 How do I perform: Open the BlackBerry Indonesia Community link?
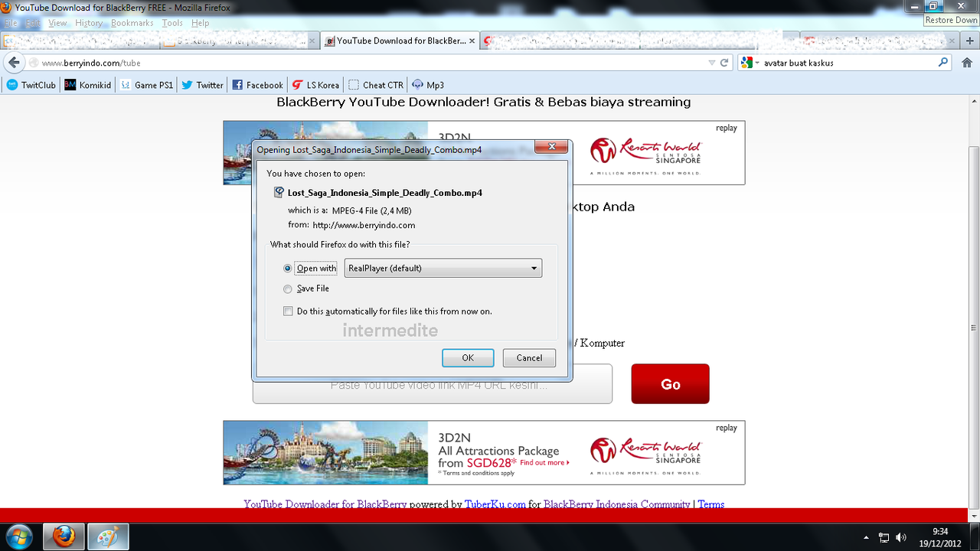(616, 504)
